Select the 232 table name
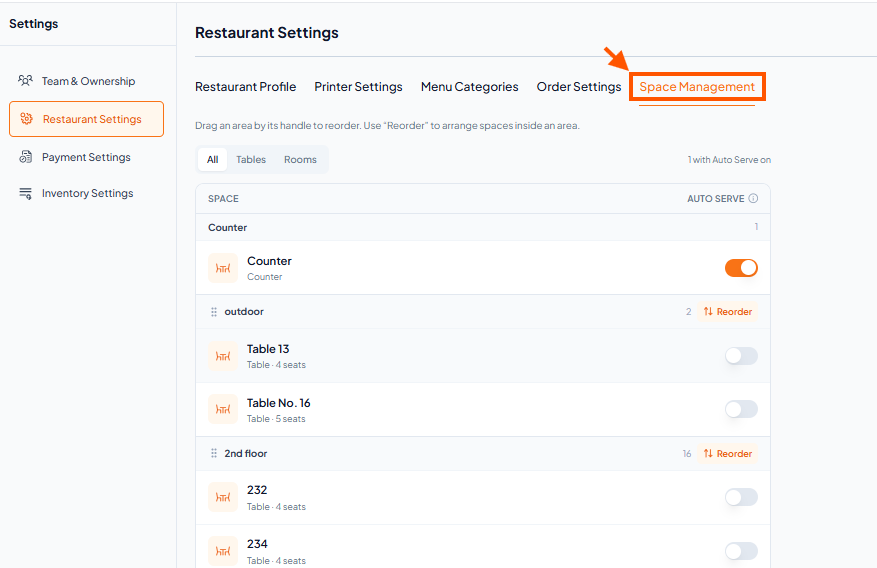877x568 pixels. [x=257, y=490]
